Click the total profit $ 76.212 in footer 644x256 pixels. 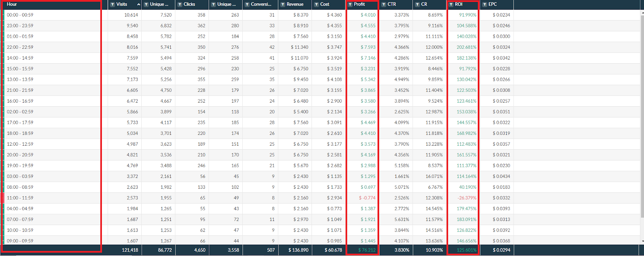tap(367, 250)
